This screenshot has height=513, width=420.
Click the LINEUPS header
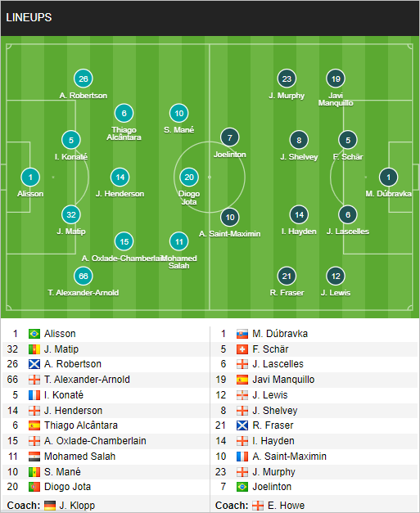click(29, 17)
